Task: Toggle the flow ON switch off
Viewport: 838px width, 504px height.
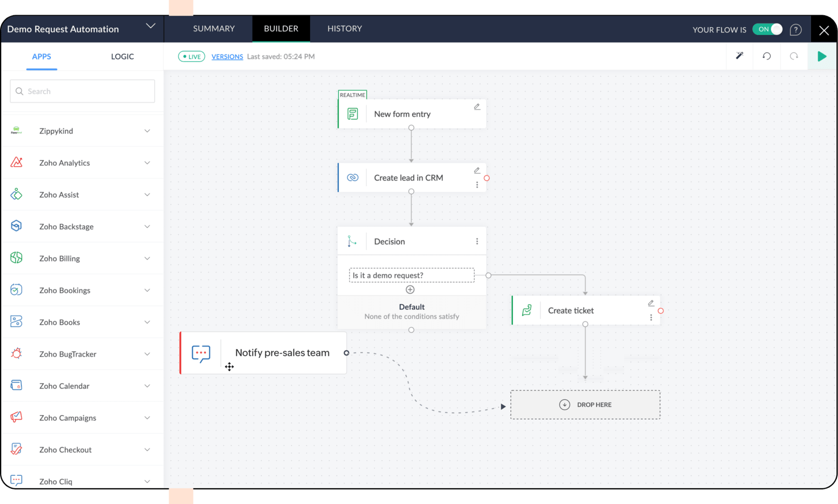Action: click(767, 29)
